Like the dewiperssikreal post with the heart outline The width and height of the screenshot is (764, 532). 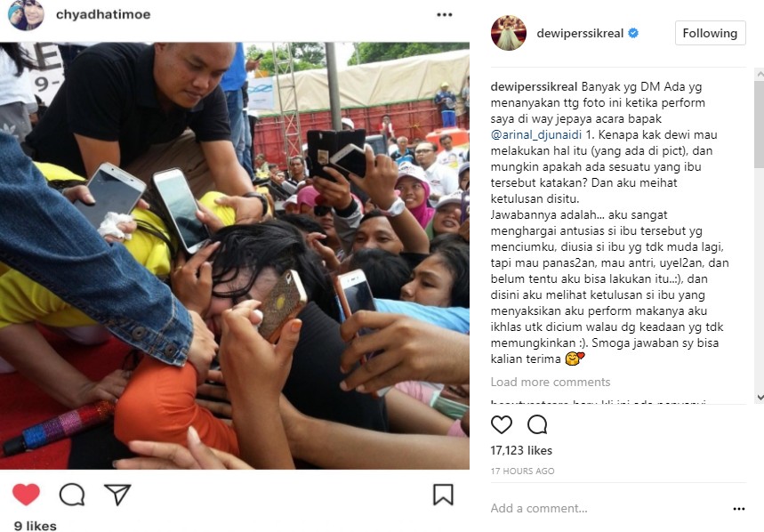coord(502,425)
